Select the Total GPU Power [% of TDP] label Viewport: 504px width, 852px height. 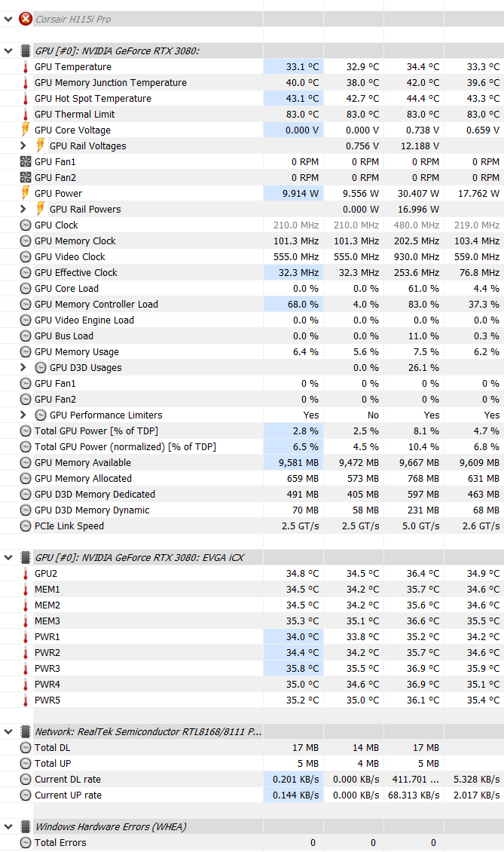[96, 431]
